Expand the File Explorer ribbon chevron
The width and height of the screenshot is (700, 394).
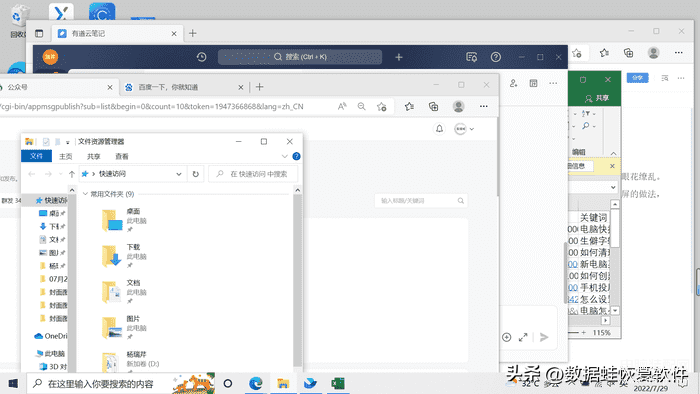point(284,156)
